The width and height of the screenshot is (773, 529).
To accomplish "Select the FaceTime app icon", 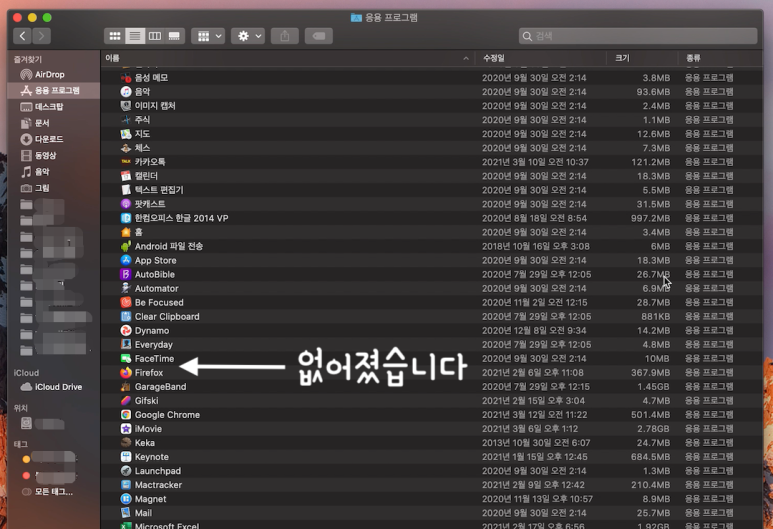I will point(126,358).
